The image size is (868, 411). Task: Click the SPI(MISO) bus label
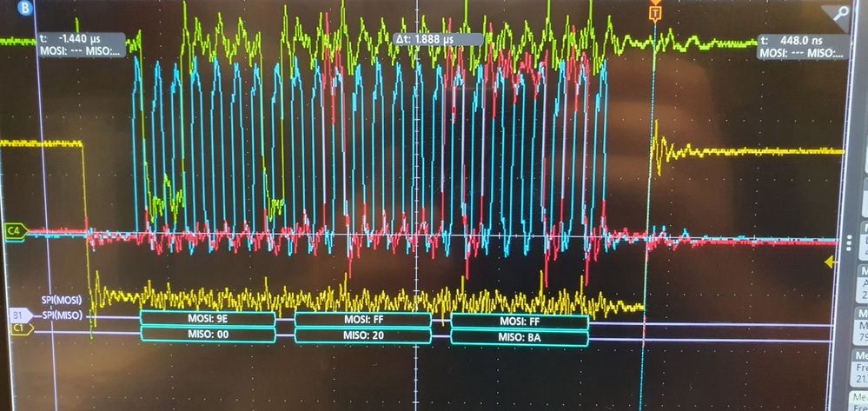(x=62, y=315)
